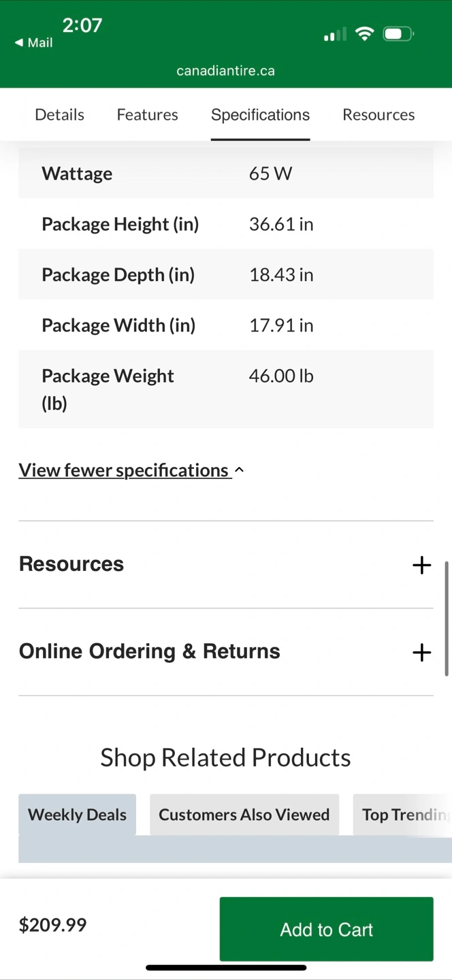The height and width of the screenshot is (980, 452).
Task: Tap the back arrow to Mail
Action: [33, 43]
